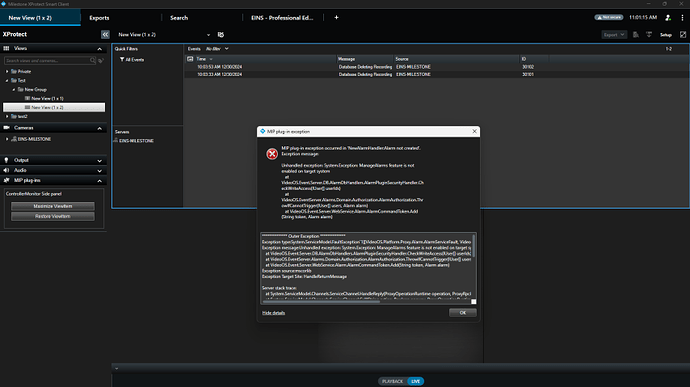Expand the Audio section
This screenshot has width=690, height=387.
click(99, 171)
